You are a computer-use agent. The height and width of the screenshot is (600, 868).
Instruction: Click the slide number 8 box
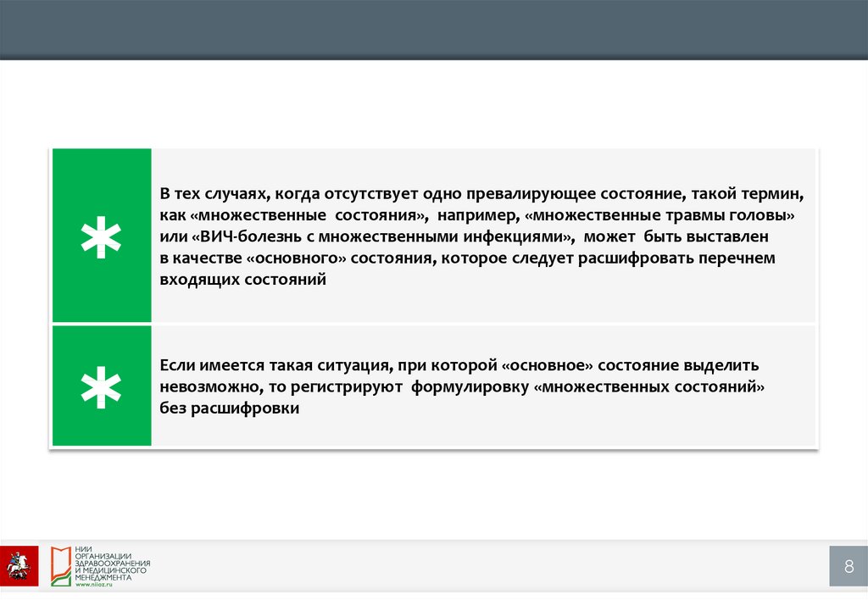click(x=849, y=567)
